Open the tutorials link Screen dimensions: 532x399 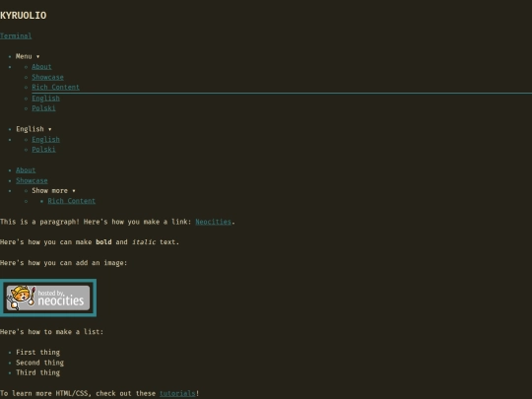pos(177,393)
